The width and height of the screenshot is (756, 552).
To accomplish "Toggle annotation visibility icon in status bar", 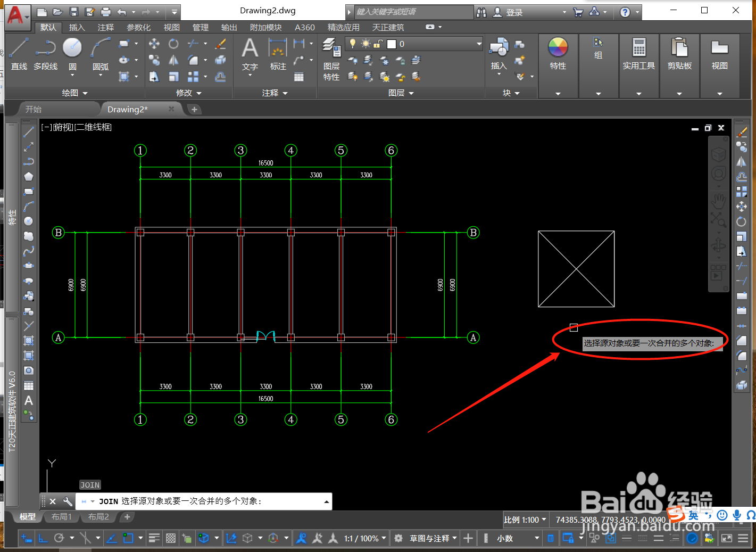I will tap(301, 538).
